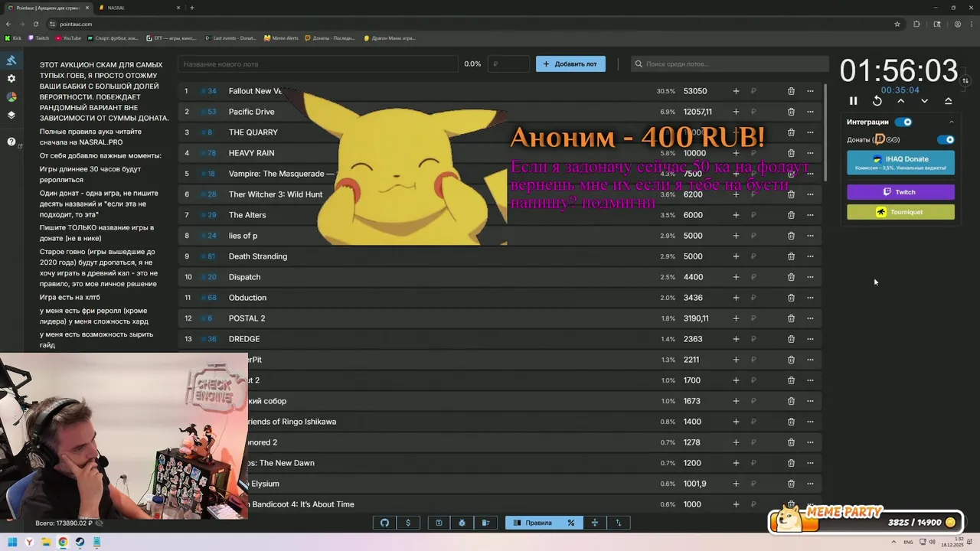Open the YouTube bookmark
This screenshot has width=980, height=551.
[x=68, y=37]
